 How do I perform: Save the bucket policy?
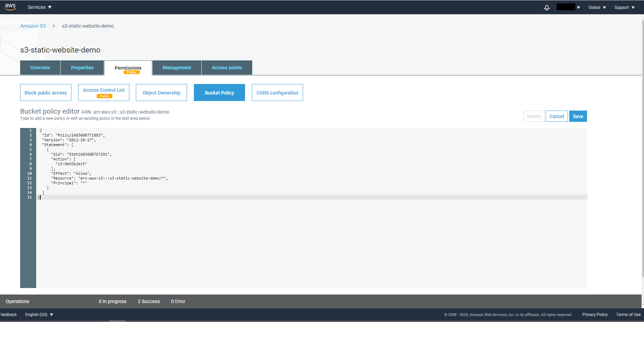578,116
